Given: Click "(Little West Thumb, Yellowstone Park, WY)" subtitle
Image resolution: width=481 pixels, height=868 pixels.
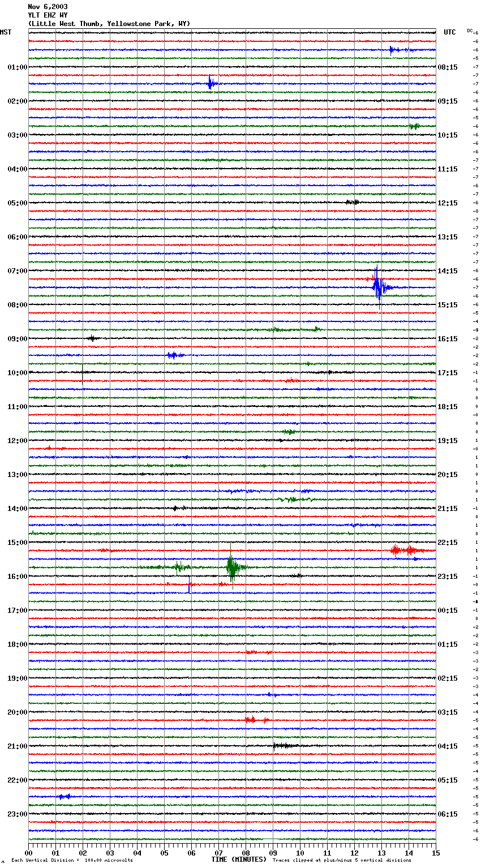Looking at the screenshot, I should (x=109, y=24).
